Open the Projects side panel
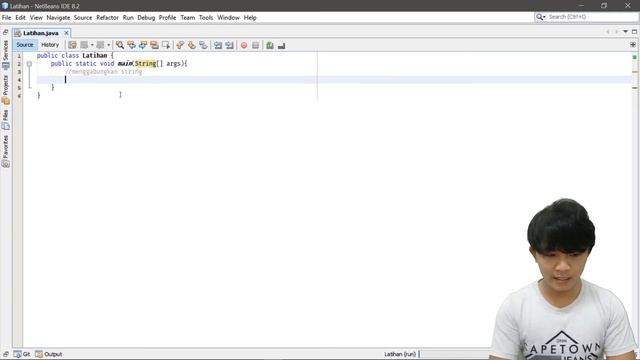 (6, 89)
